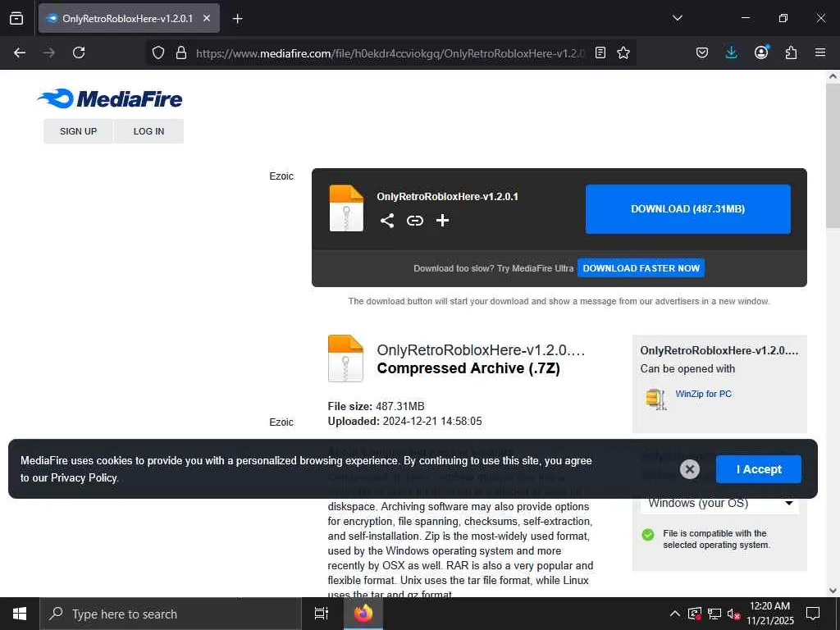Viewport: 840px width, 630px height.
Task: Click Firefox icon in taskbar
Action: 363,614
